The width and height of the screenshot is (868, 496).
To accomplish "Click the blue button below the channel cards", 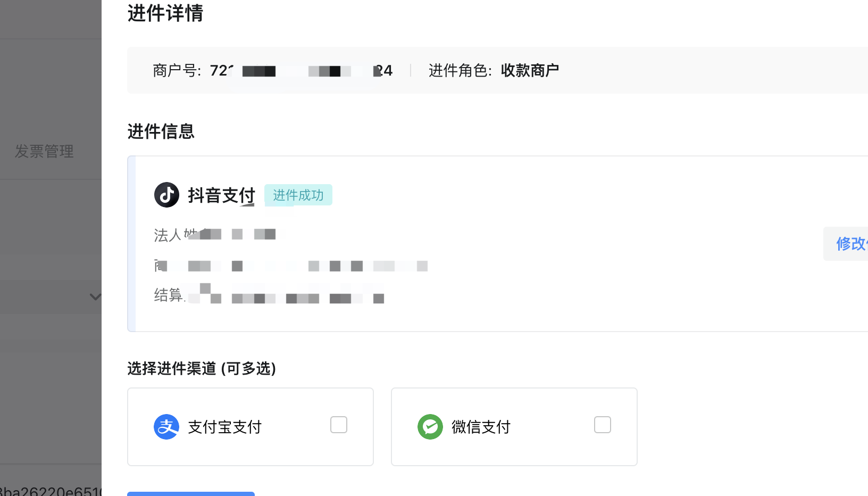I will point(191,493).
